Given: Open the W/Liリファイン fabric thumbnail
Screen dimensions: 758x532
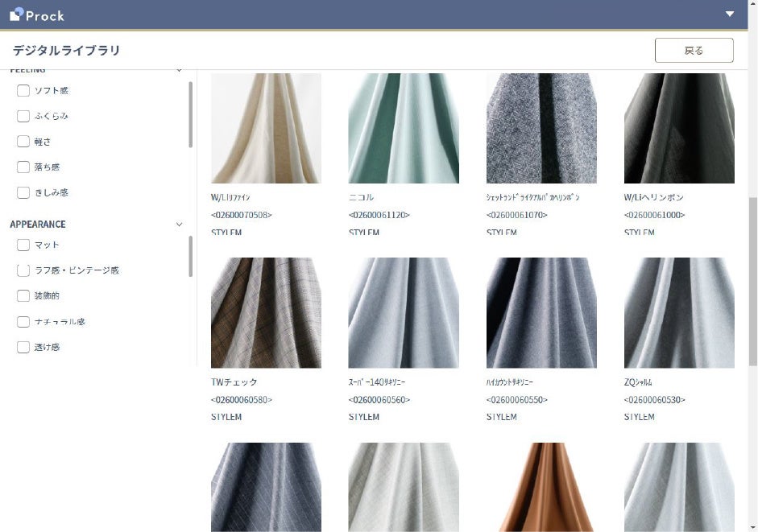Looking at the screenshot, I should point(266,128).
